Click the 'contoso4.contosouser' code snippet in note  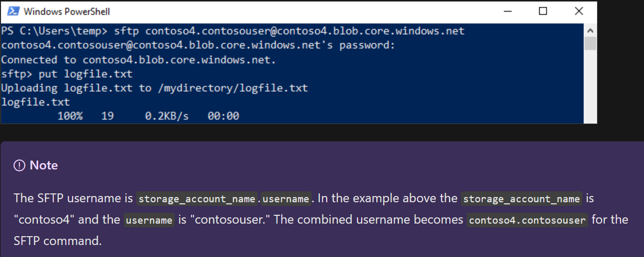tap(527, 220)
